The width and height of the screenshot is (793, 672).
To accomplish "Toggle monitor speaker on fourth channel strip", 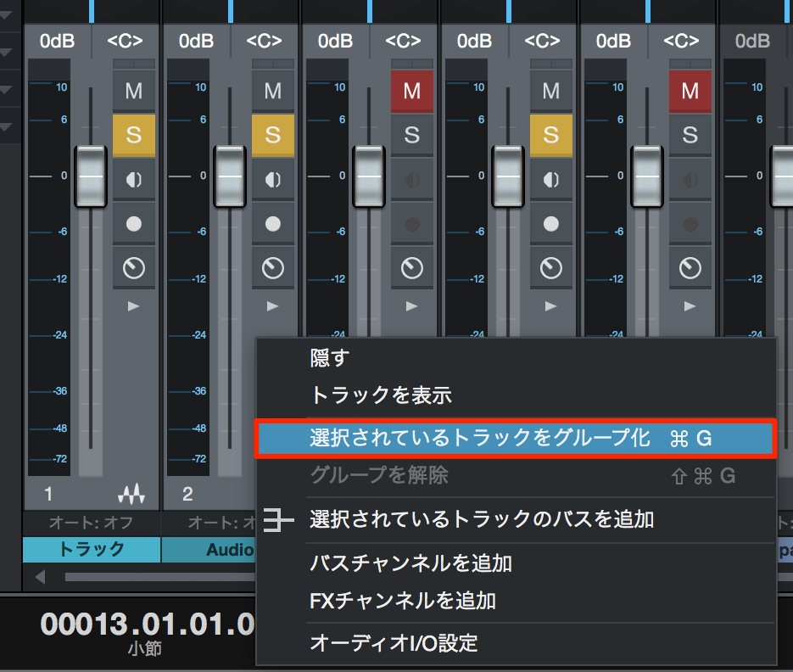I will tap(550, 180).
